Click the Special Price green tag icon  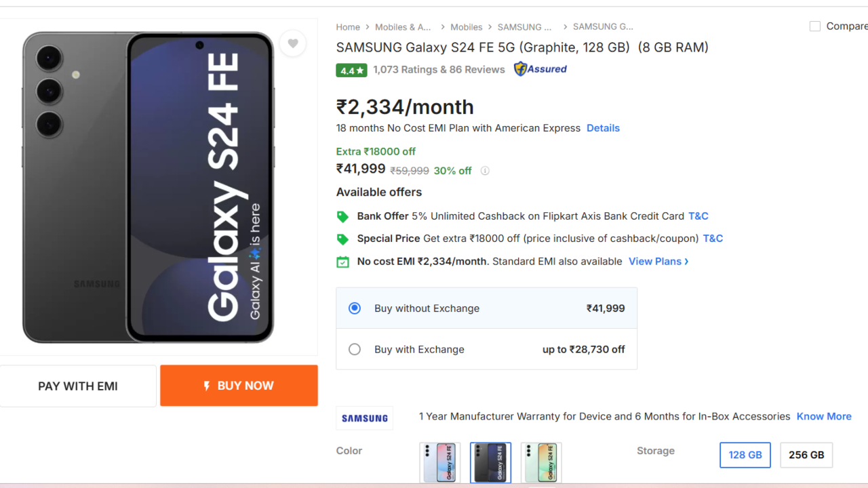click(343, 239)
